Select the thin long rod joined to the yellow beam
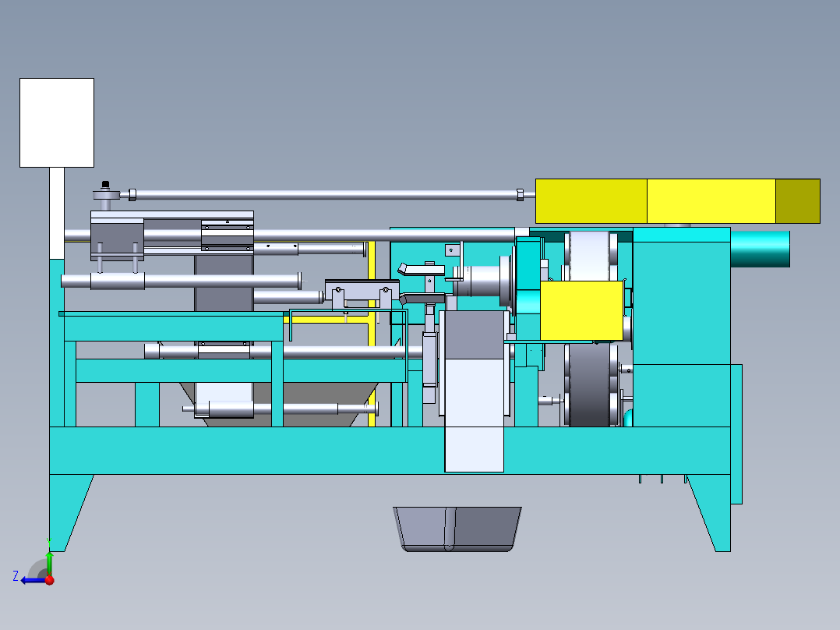Screen dimensions: 840x630 tap(326, 195)
